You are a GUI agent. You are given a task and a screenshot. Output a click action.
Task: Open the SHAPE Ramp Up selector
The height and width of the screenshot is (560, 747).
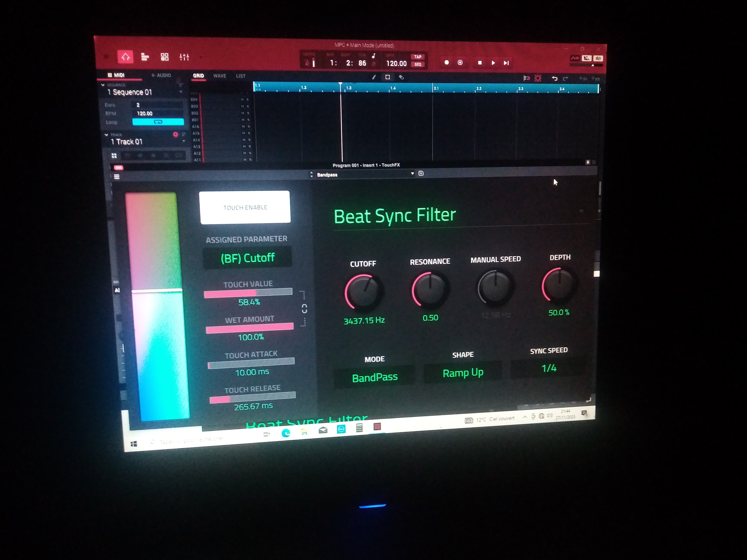(463, 373)
